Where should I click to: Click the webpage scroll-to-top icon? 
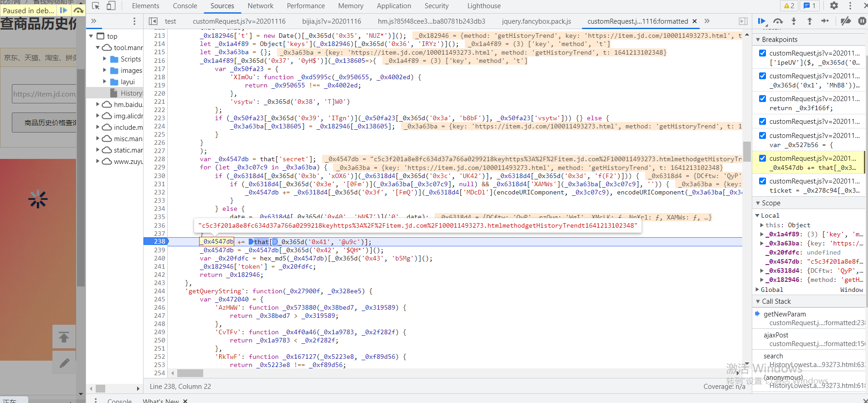coord(64,337)
